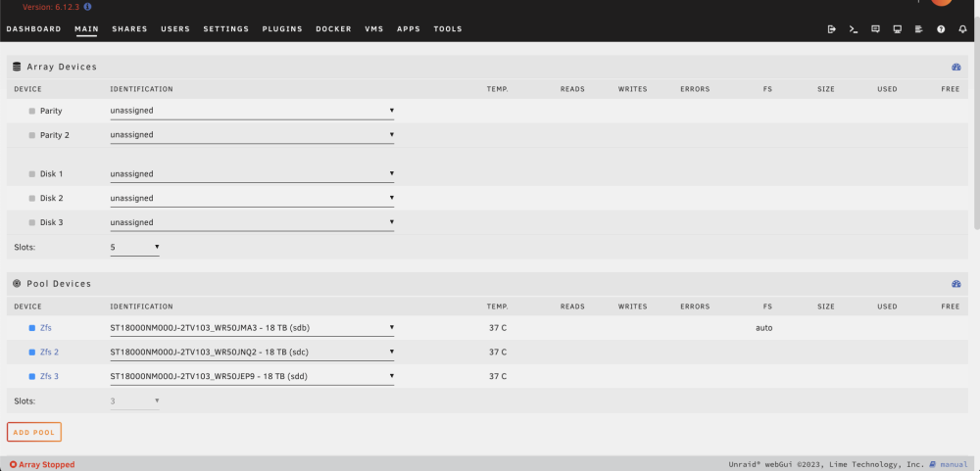This screenshot has height=471, width=980.
Task: Click the Zfs 2 blue status square
Action: coord(32,352)
